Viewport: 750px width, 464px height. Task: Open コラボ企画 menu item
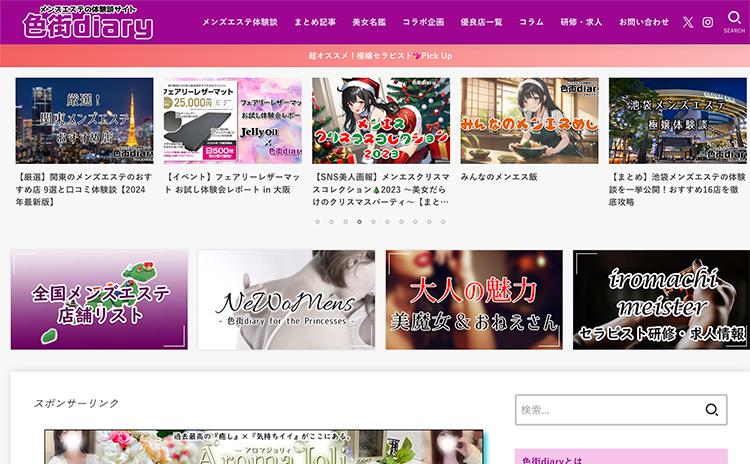[423, 22]
